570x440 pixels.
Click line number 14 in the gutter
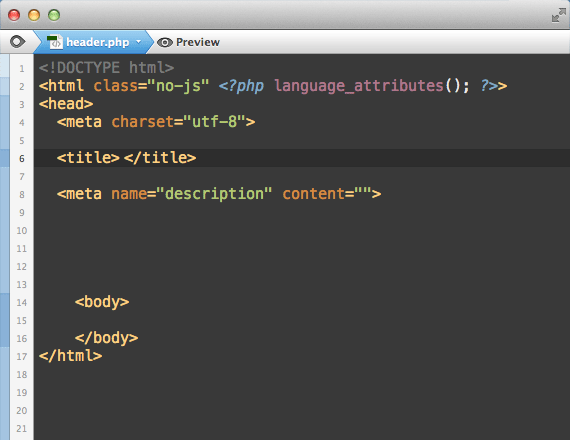(x=22, y=303)
